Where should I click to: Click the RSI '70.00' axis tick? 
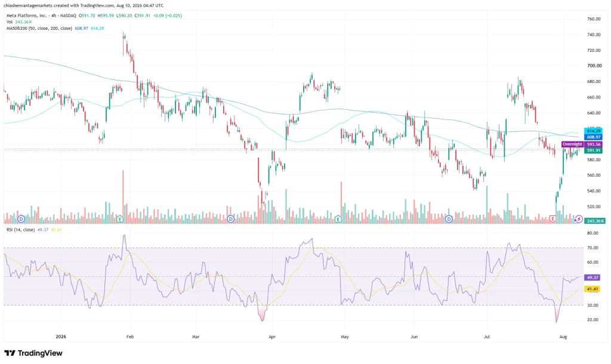coord(593,248)
